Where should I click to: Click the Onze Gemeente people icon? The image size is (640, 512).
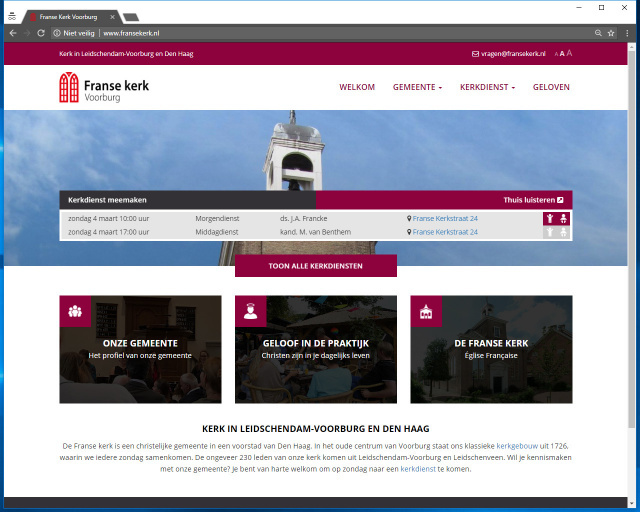tap(74, 311)
